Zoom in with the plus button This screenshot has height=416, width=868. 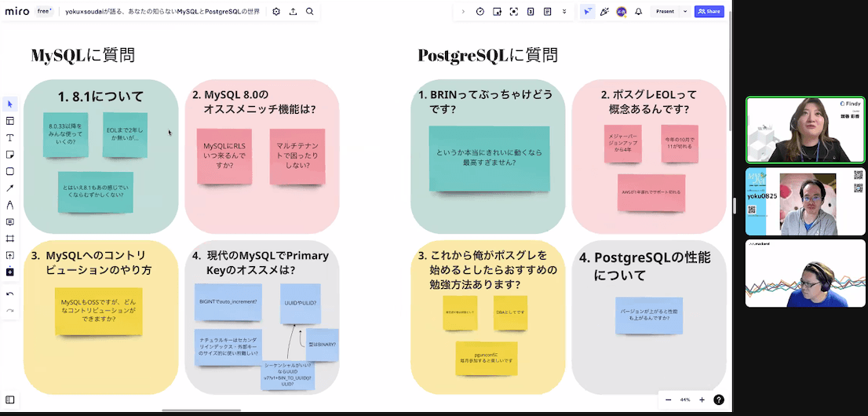tap(702, 400)
